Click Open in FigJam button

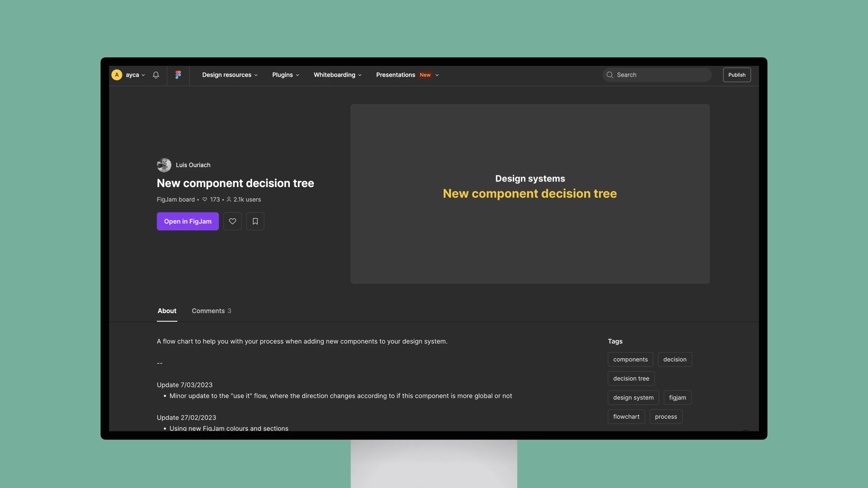(187, 221)
